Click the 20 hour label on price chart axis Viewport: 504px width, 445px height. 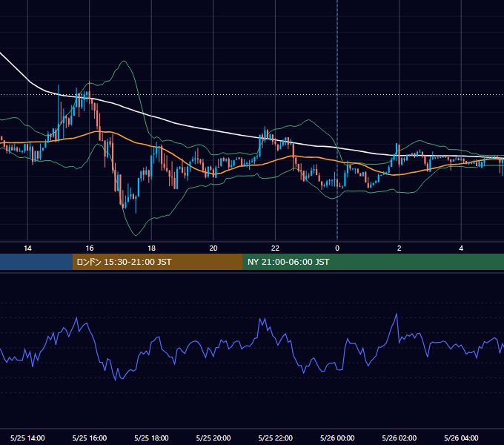[213, 248]
